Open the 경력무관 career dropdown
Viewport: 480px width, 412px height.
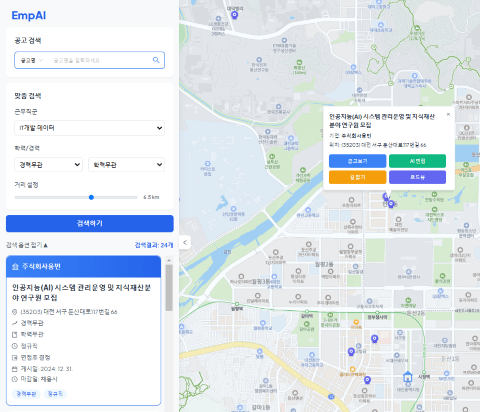(49, 165)
